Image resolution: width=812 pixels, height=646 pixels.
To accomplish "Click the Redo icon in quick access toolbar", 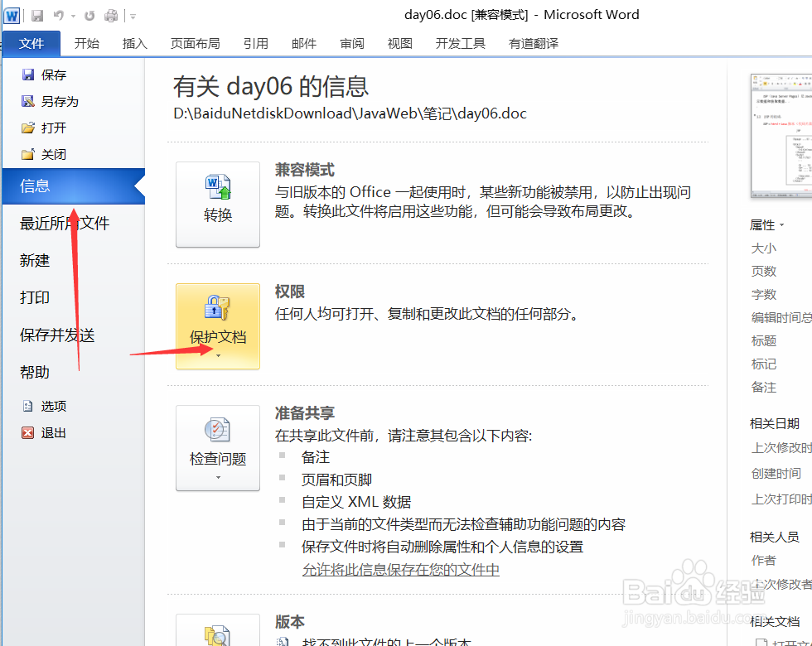I will (x=89, y=16).
